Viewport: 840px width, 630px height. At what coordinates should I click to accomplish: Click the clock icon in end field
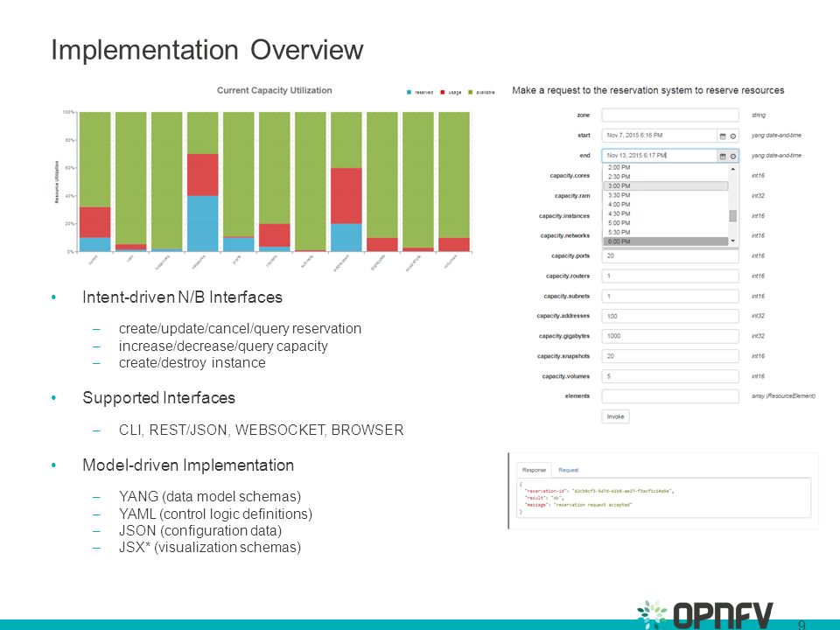[x=733, y=156]
